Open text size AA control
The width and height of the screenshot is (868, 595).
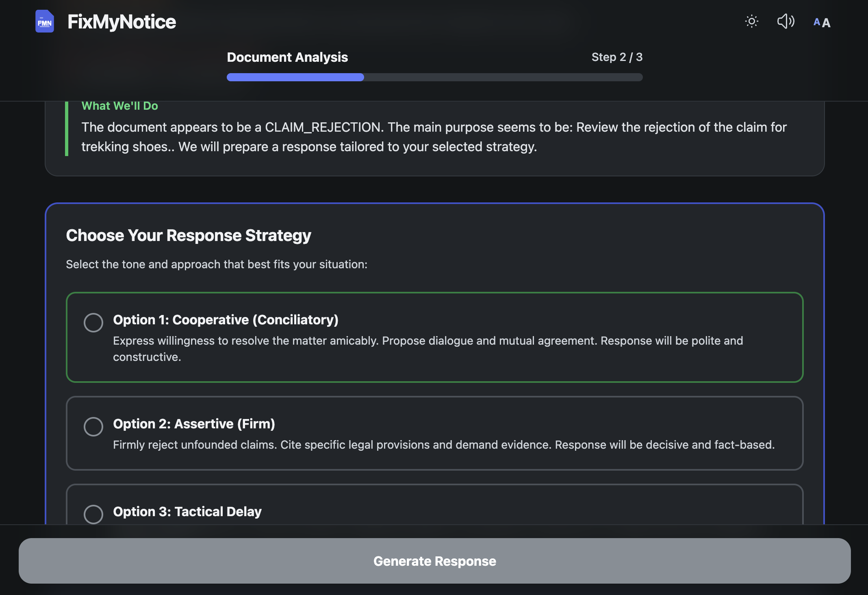coord(822,22)
